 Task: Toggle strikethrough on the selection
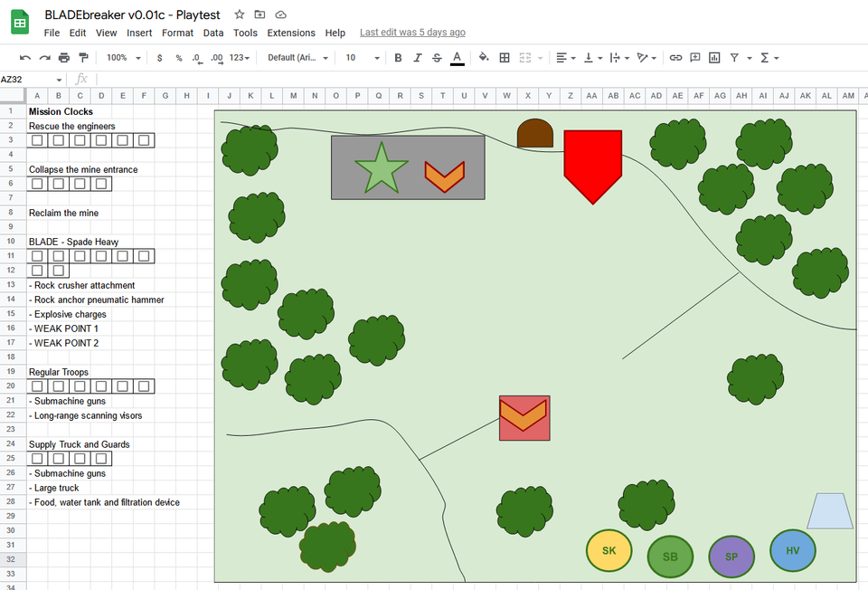click(x=437, y=57)
